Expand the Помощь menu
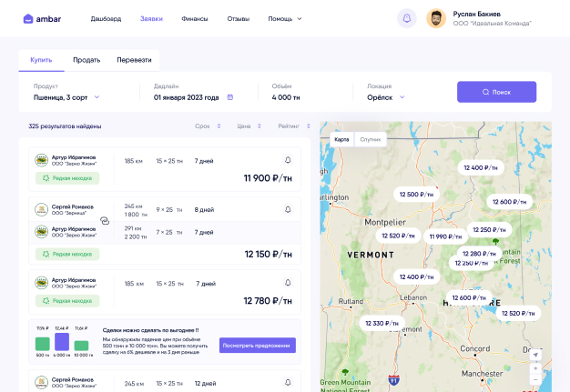The image size is (570, 392). 284,18
